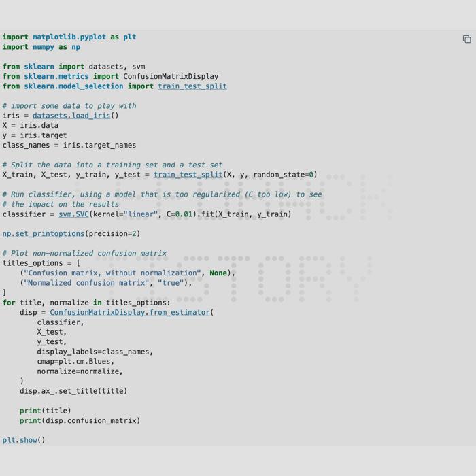Click the '# Split the data' comment
Viewport: 476px width, 476px height.
(x=112, y=165)
